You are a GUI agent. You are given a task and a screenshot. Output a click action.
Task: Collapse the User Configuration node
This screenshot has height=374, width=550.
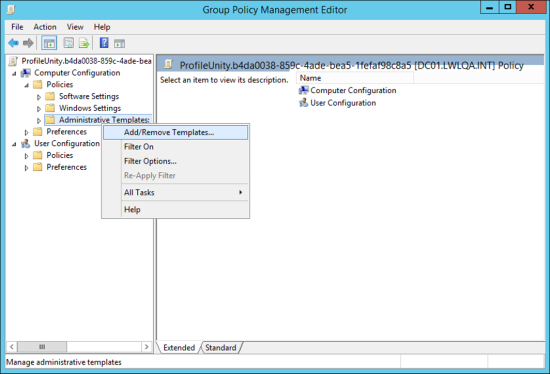[x=14, y=144]
